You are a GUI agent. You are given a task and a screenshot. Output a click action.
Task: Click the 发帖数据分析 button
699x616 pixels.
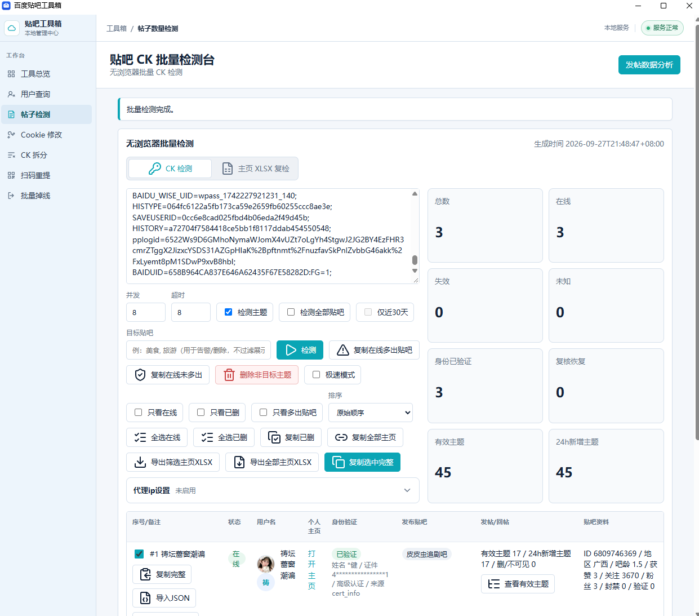point(649,65)
